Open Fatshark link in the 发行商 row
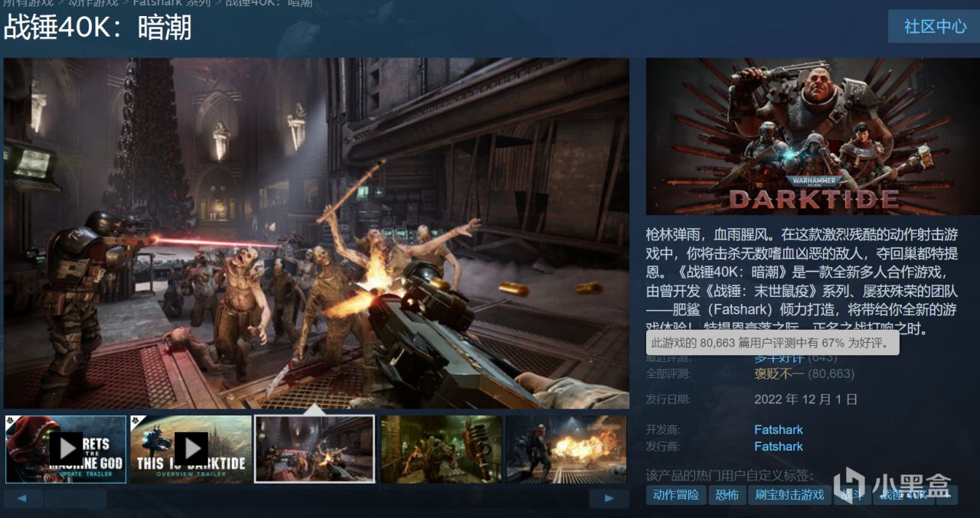 pos(779,447)
